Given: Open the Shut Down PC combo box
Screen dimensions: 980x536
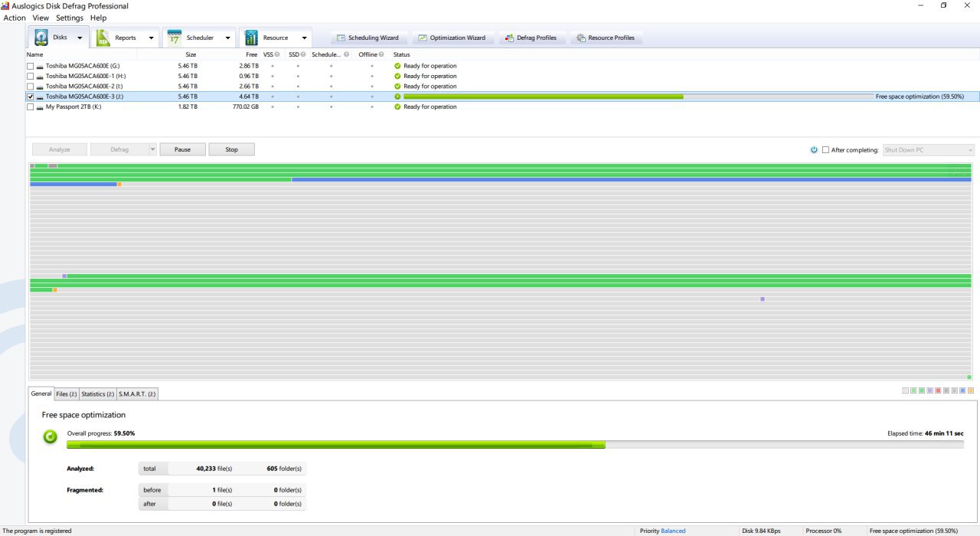Looking at the screenshot, I should coord(929,150).
